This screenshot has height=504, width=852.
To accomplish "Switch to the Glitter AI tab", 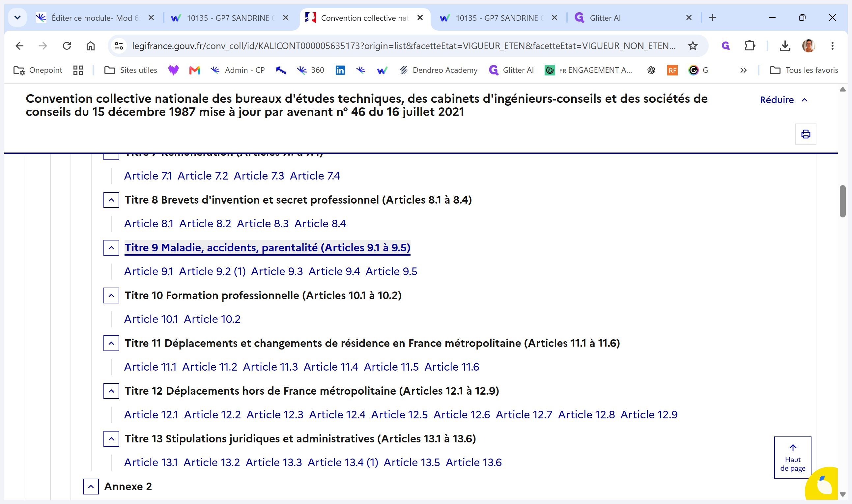I will pos(605,18).
